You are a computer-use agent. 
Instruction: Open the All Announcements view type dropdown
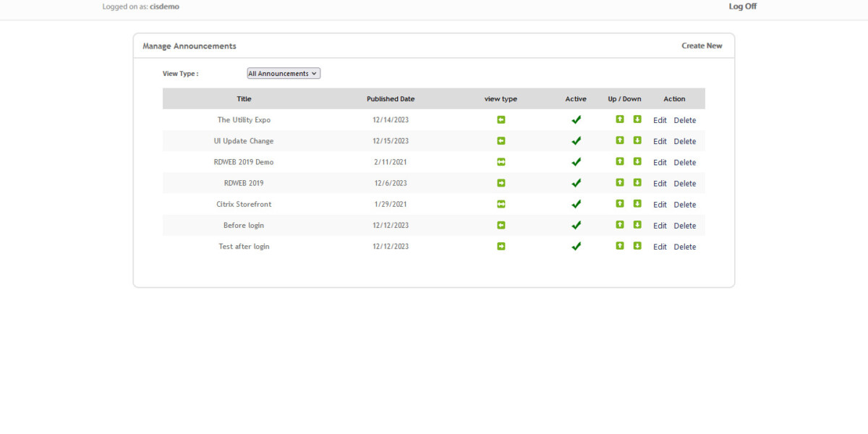283,73
